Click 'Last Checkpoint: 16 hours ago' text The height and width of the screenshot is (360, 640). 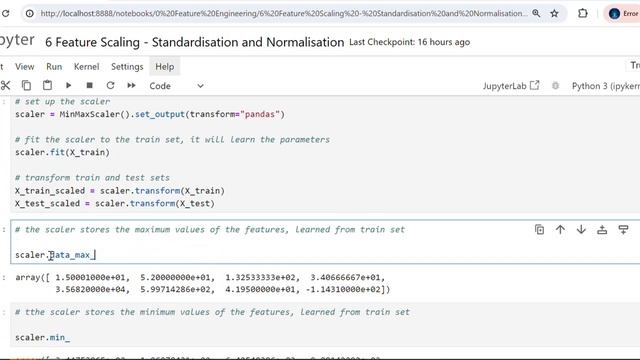coord(409,42)
